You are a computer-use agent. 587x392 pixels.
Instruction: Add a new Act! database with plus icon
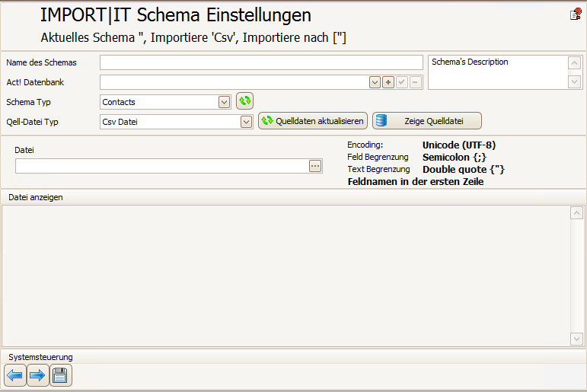(x=388, y=82)
